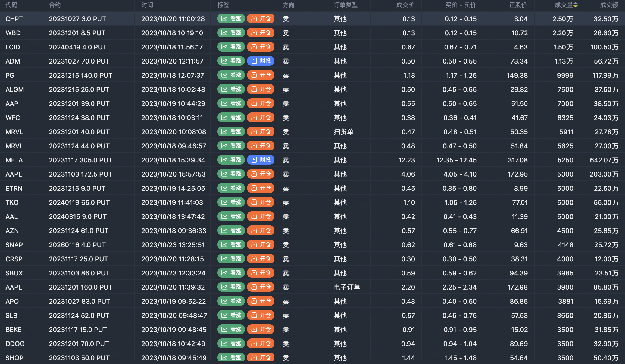Screen dimensions: 625x364
Task: Sort by the 时间 column header
Action: click(x=147, y=5)
